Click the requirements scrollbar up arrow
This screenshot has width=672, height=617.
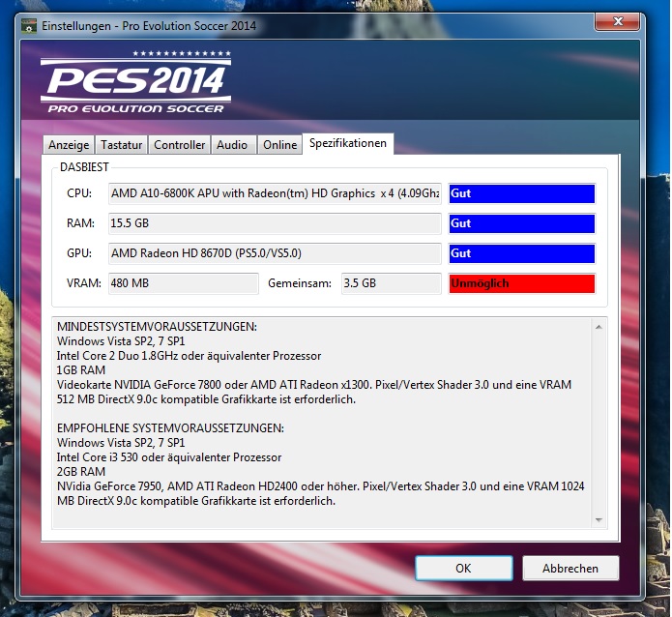point(599,327)
